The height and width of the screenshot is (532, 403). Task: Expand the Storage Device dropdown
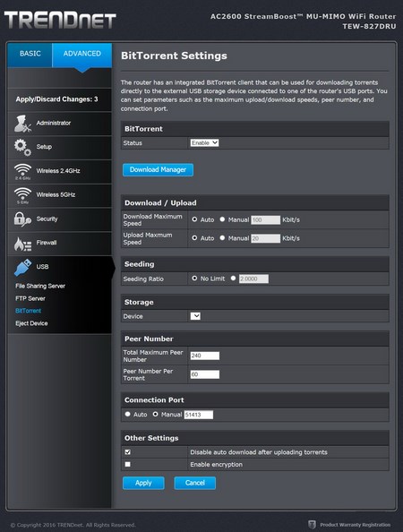(195, 316)
